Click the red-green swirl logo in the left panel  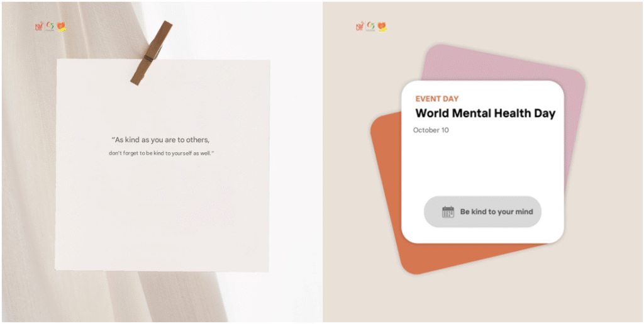pos(50,26)
